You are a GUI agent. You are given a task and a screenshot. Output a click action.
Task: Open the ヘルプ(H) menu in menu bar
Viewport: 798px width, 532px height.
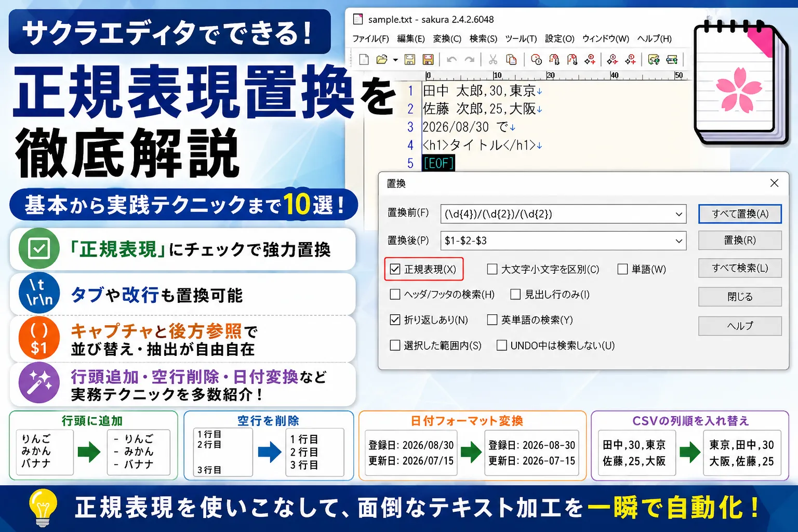655,39
